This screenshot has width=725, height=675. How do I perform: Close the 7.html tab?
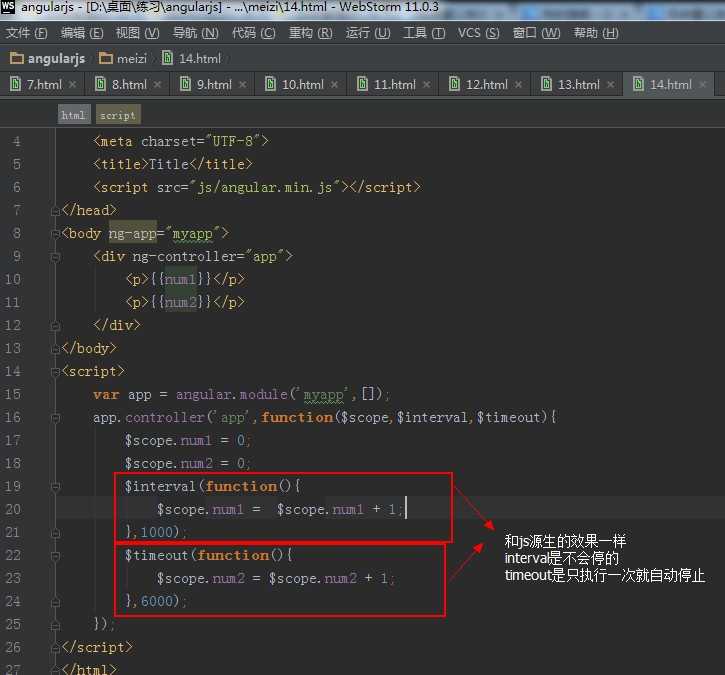click(x=73, y=85)
